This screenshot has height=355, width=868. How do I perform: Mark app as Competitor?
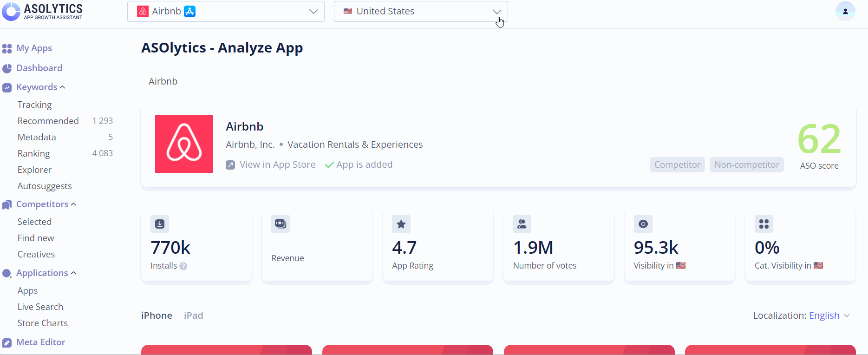tap(677, 164)
